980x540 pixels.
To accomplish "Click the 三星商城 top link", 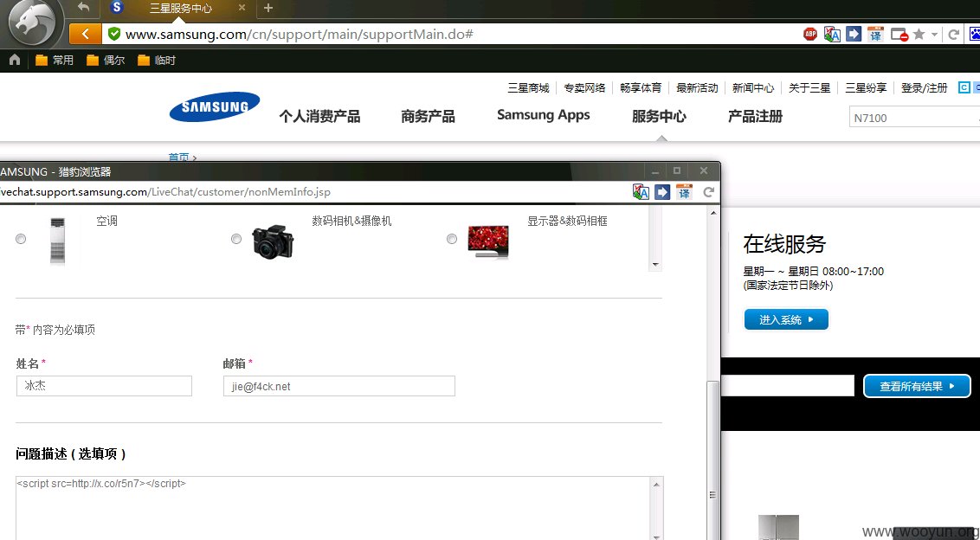I will pos(529,88).
